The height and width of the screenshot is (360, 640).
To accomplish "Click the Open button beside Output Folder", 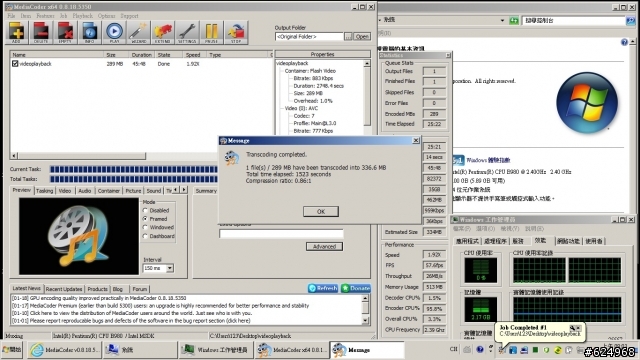I will [362, 37].
